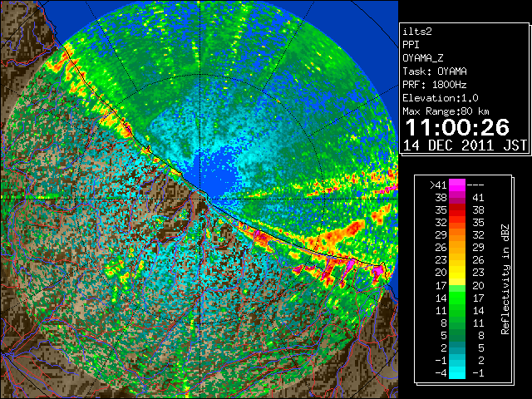The height and width of the screenshot is (399, 532).
Task: Click the 'OYAMA_Z' product name
Action: pyautogui.click(x=423, y=58)
